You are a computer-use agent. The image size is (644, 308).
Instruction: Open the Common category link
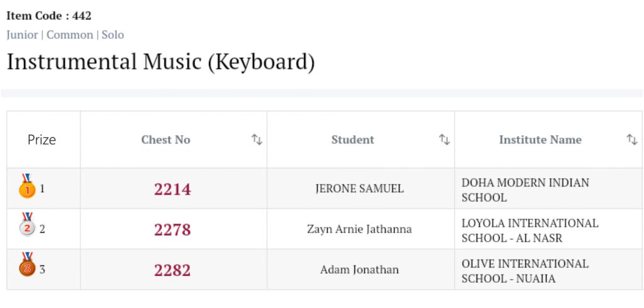tap(70, 35)
